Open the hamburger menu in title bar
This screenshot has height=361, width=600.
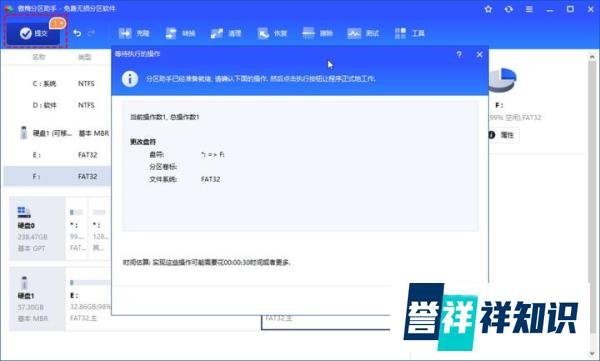click(x=529, y=9)
